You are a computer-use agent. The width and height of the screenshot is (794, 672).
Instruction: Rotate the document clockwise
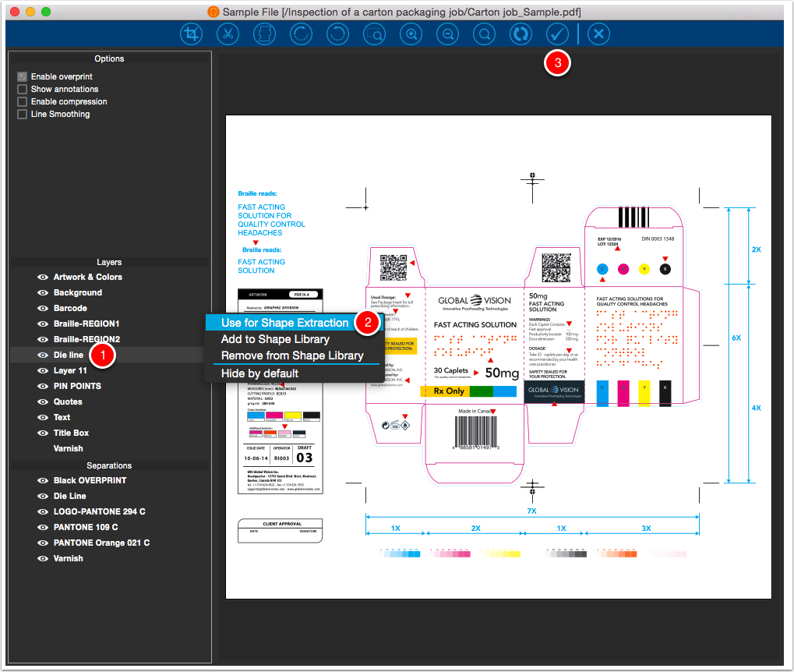pyautogui.click(x=301, y=34)
